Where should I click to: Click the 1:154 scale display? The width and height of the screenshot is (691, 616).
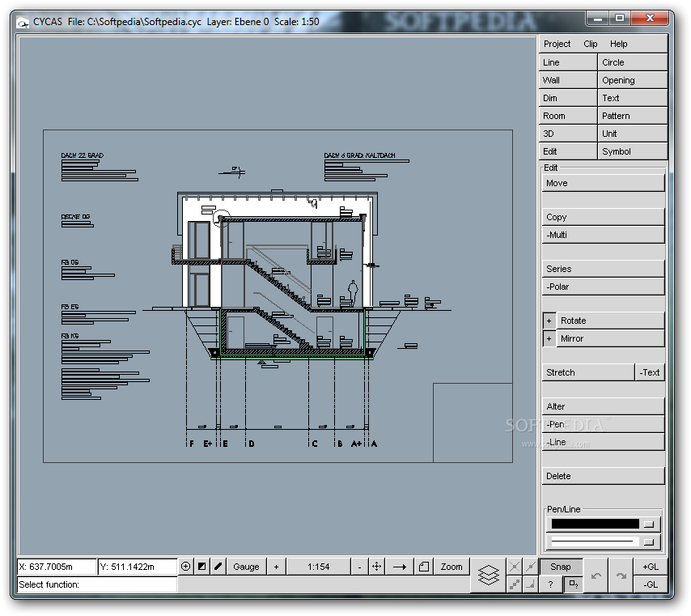point(318,567)
